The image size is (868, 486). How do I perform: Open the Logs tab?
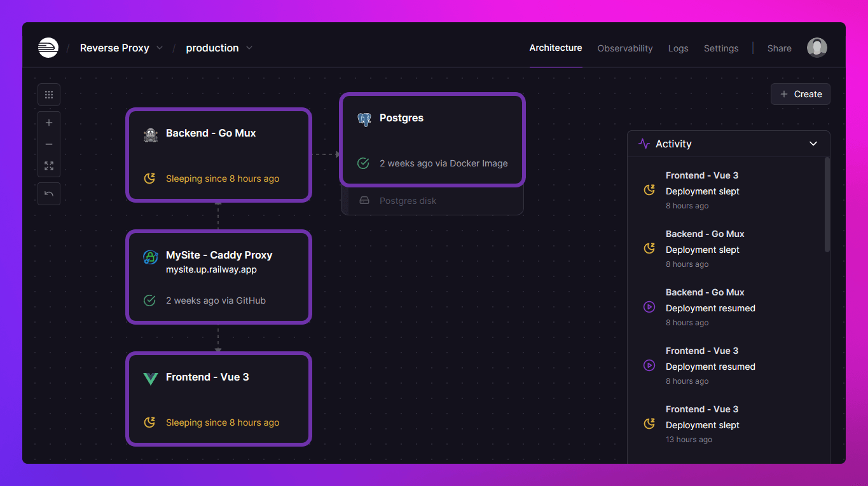coord(678,48)
